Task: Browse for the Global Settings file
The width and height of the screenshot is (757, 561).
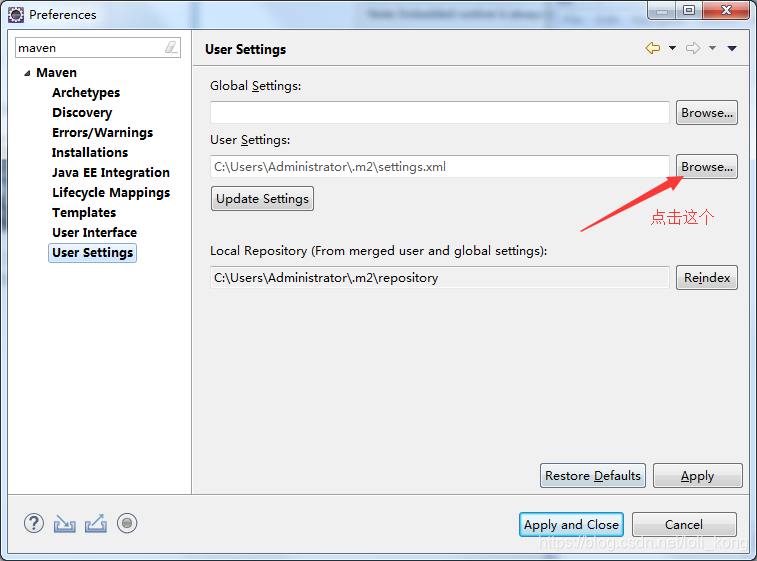Action: pyautogui.click(x=707, y=112)
